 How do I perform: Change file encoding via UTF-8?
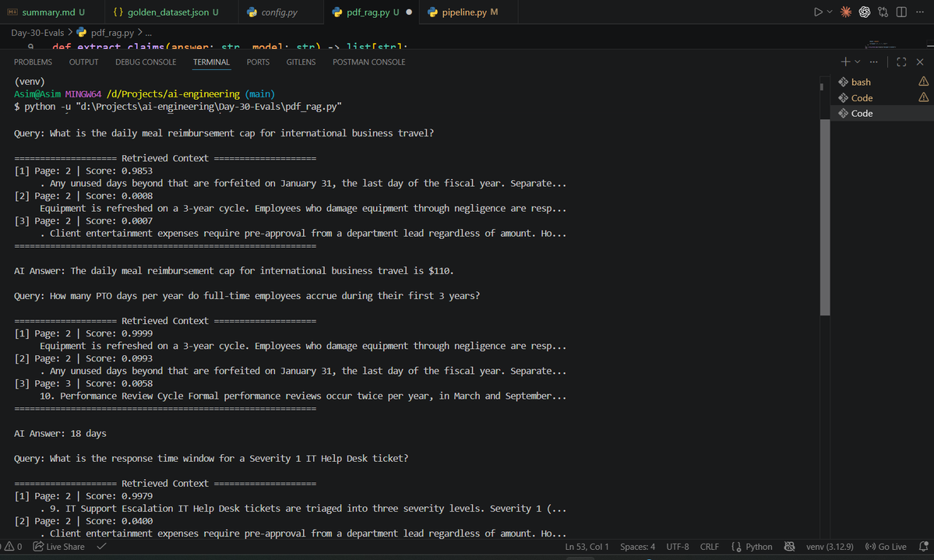pos(677,546)
